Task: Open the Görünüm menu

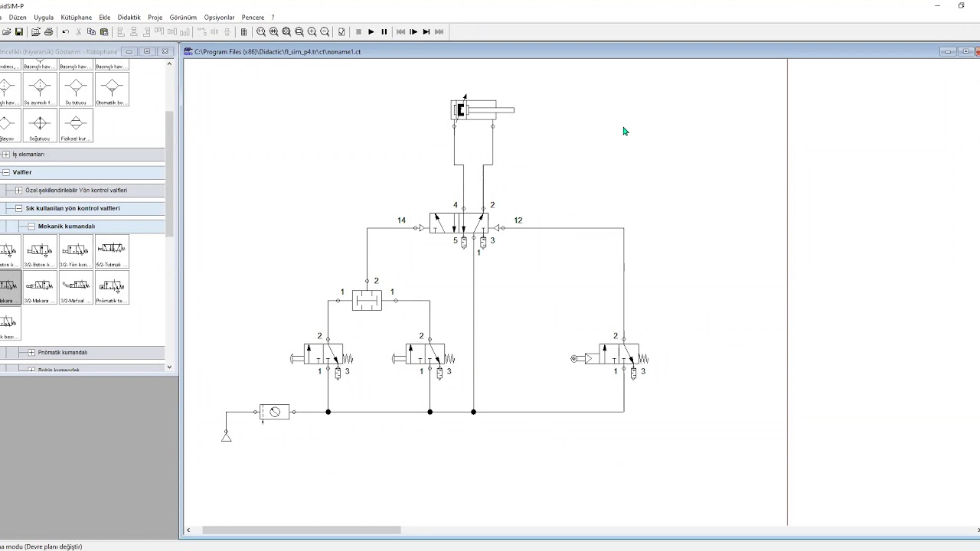Action: pyautogui.click(x=183, y=17)
